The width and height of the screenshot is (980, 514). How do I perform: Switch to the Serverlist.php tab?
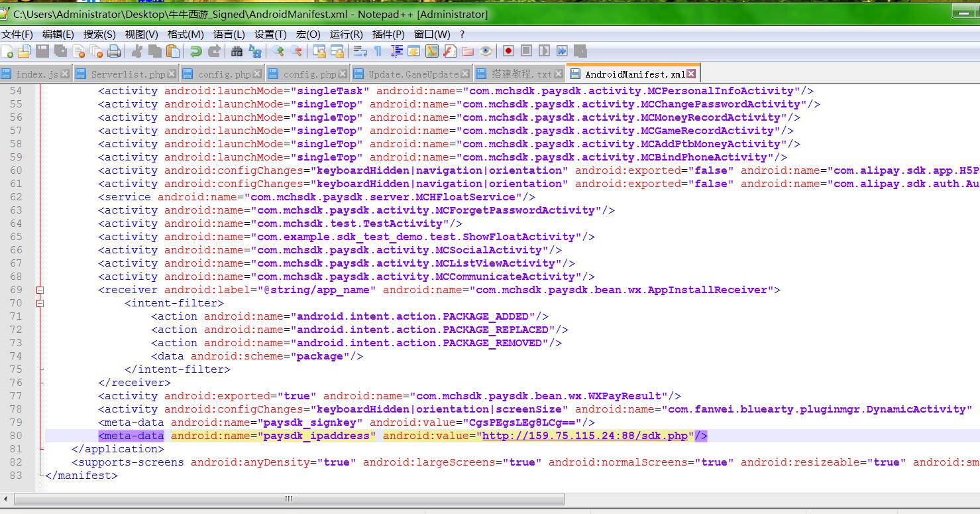pyautogui.click(x=127, y=74)
